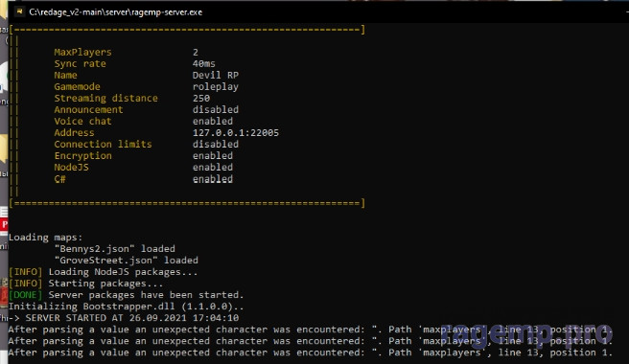
Task: Select the 'Voice chat' label
Action: point(83,121)
